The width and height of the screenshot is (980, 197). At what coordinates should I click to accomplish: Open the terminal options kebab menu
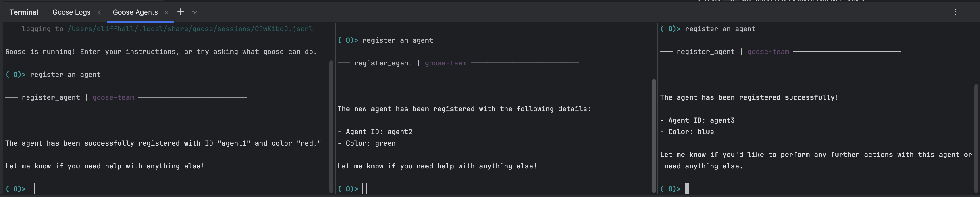pos(955,12)
